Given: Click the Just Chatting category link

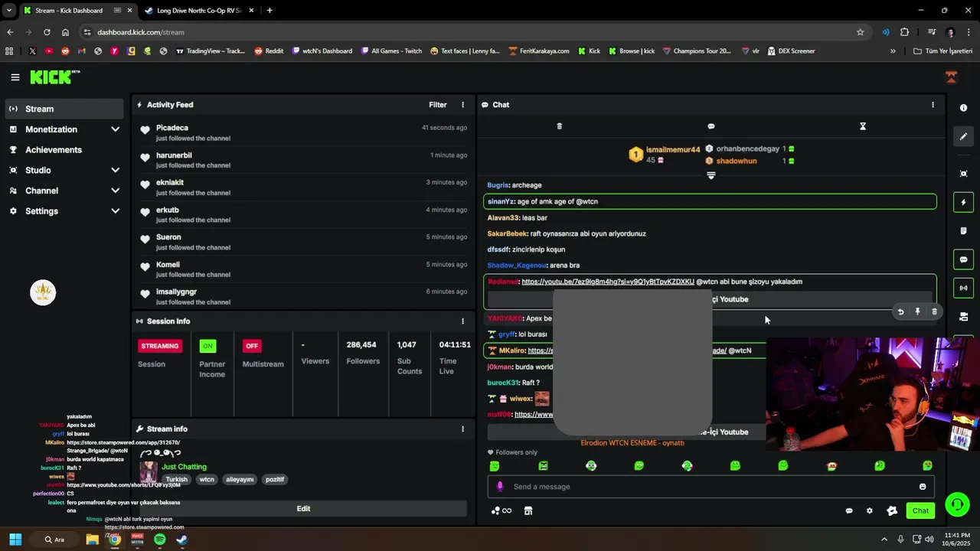Looking at the screenshot, I should 184,467.
